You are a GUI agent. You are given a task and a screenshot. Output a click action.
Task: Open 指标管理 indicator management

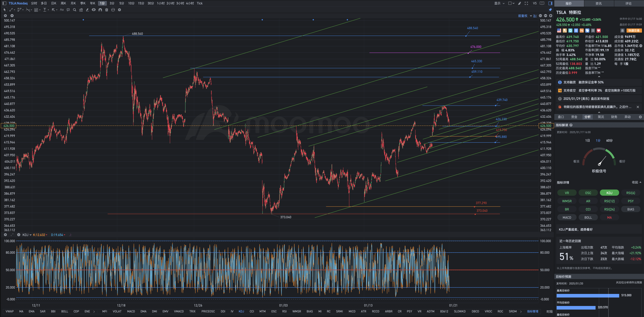click(533, 311)
